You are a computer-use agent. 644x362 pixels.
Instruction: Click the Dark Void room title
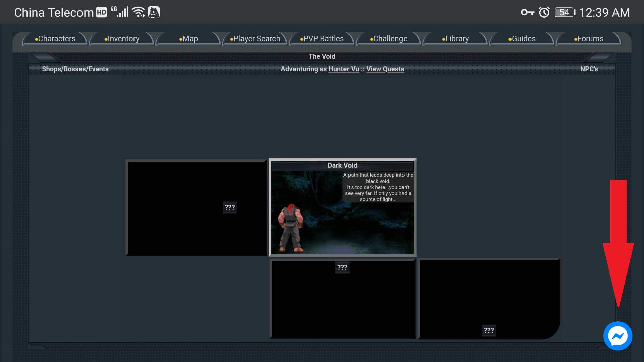pos(342,165)
